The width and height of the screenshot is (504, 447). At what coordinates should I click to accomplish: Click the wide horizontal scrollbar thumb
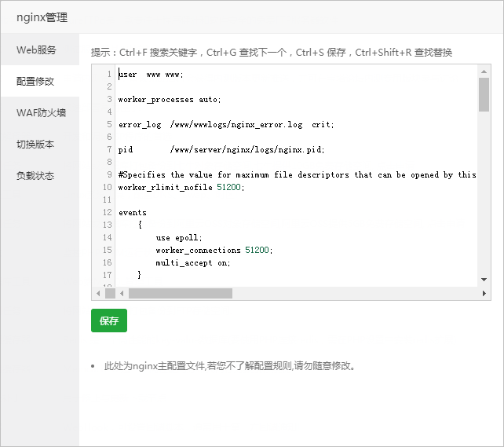181,293
